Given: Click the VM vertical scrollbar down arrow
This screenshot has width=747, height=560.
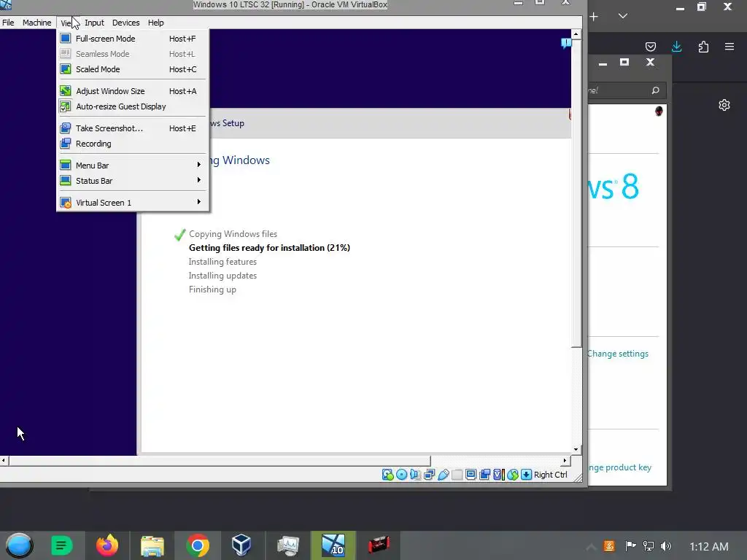Looking at the screenshot, I should click(576, 449).
